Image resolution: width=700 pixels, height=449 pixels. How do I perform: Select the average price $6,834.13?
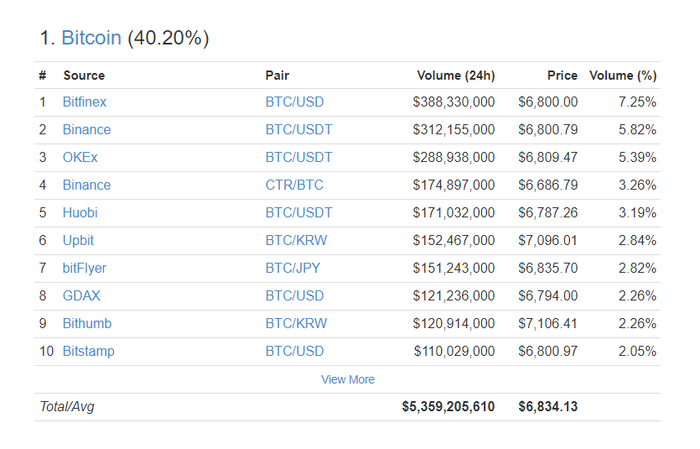pyautogui.click(x=548, y=407)
